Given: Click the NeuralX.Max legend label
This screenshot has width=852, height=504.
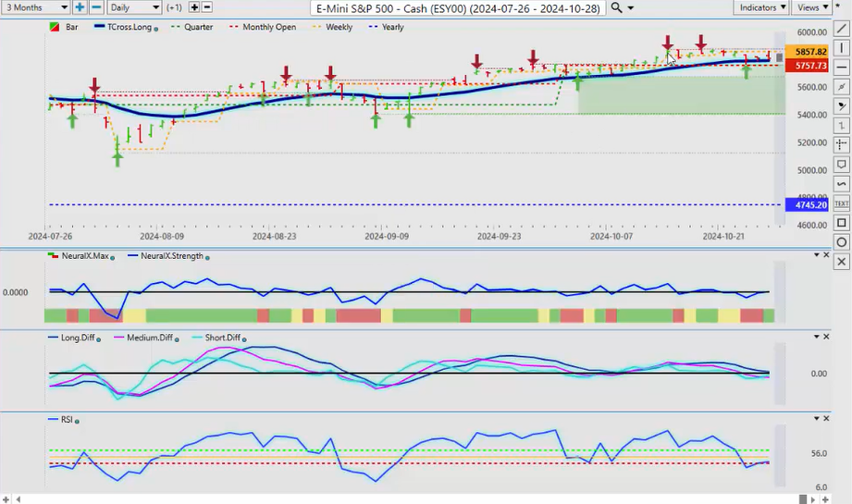Looking at the screenshot, I should pos(85,256).
